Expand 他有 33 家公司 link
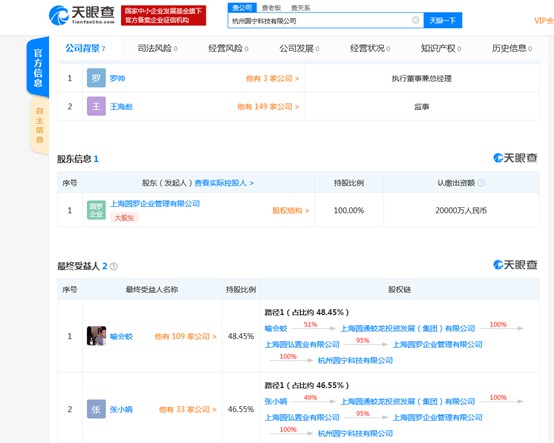This screenshot has height=443, width=554. tap(187, 409)
